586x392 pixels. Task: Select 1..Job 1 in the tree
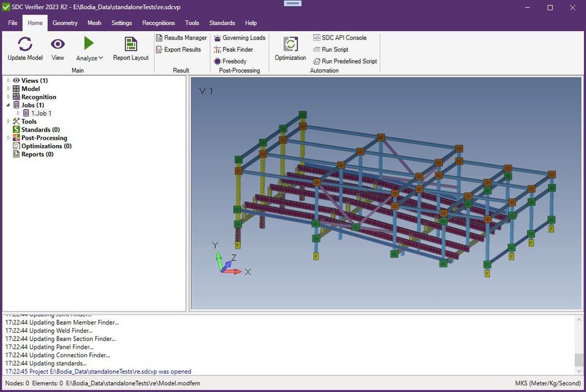click(41, 113)
